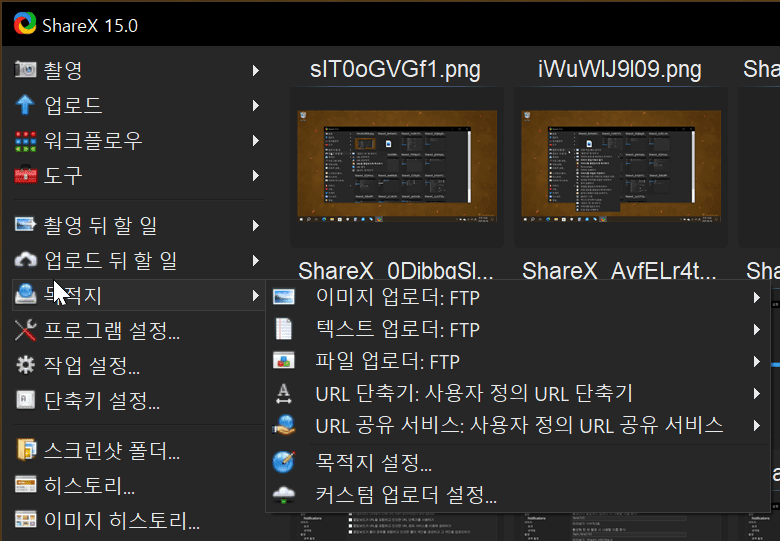Select the sIT0oGVGf1.png thumbnail
This screenshot has width=780, height=541.
click(397, 167)
